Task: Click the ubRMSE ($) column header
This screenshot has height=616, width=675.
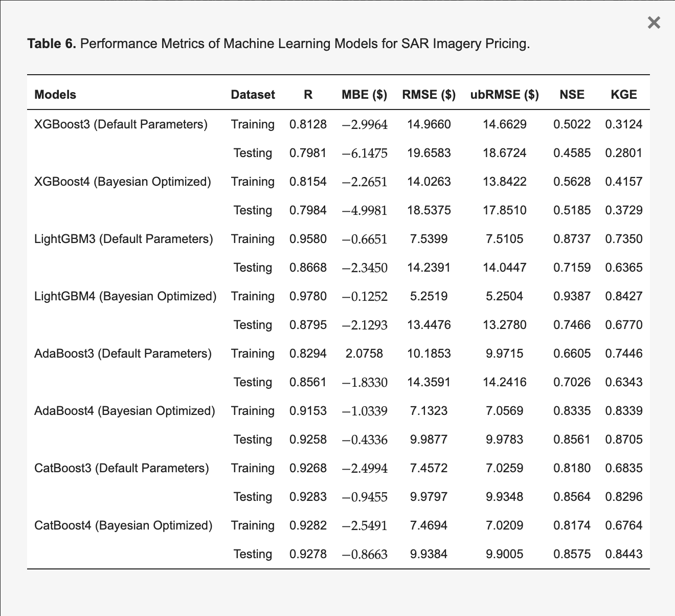Action: click(504, 95)
